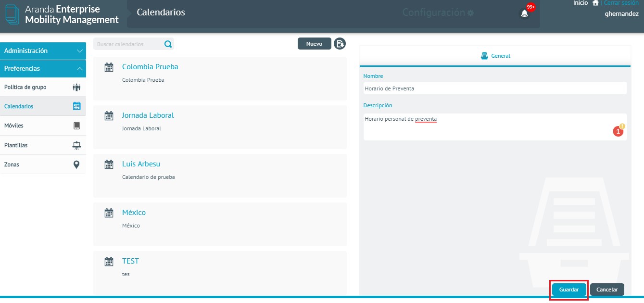Click the Inicio link
Screen dimensions: 644x303
click(x=581, y=3)
